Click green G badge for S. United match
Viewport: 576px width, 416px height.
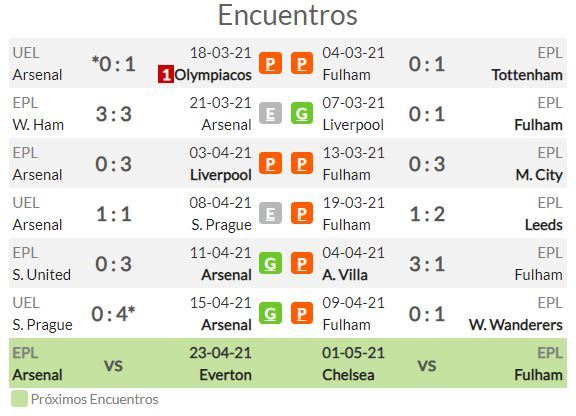[x=270, y=263]
